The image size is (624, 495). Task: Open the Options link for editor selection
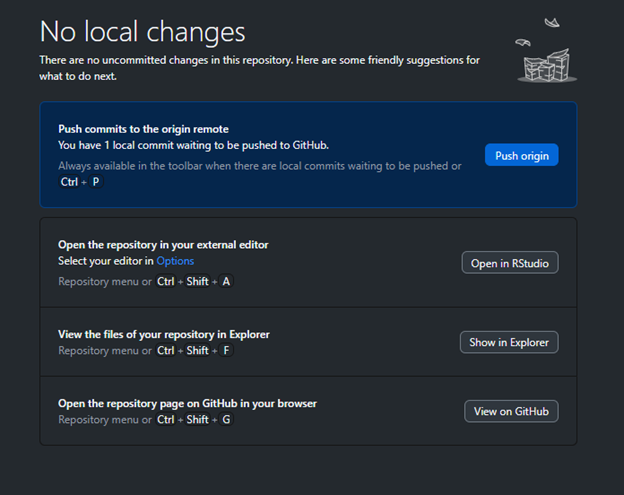coord(175,261)
